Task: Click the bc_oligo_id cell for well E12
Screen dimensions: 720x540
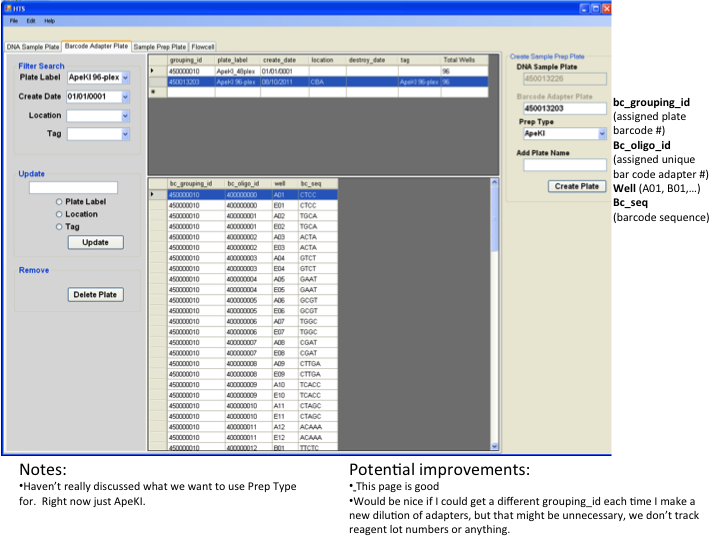Action: pyautogui.click(x=248, y=438)
